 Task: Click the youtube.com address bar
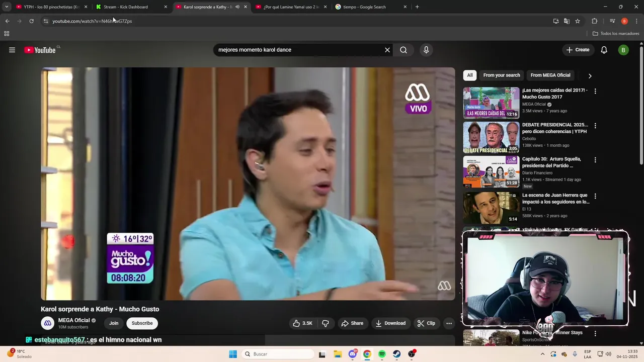(297, 21)
